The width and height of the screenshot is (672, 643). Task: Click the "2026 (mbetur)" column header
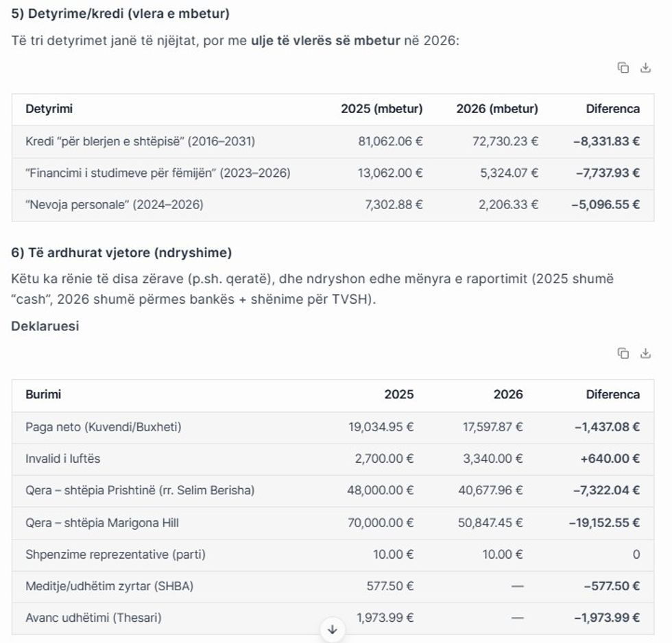496,109
